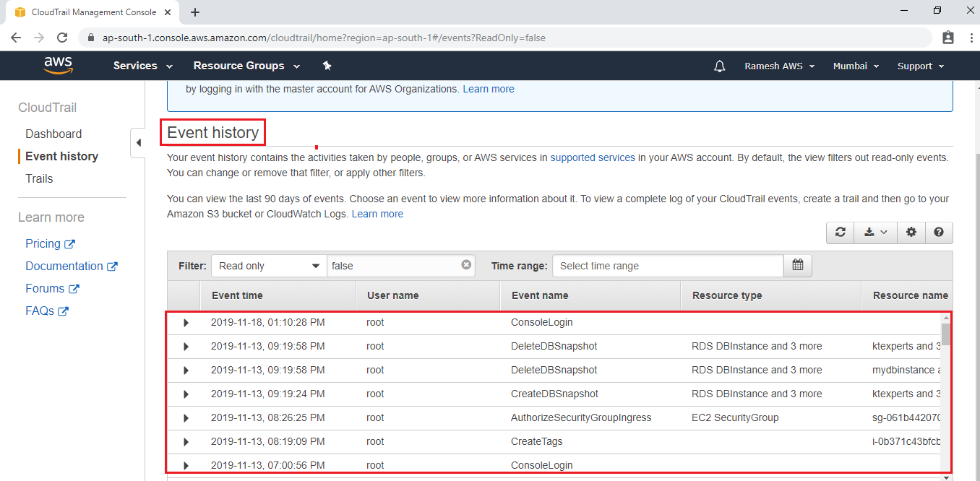Open the notifications bell
This screenshot has width=980, height=481.
[719, 66]
